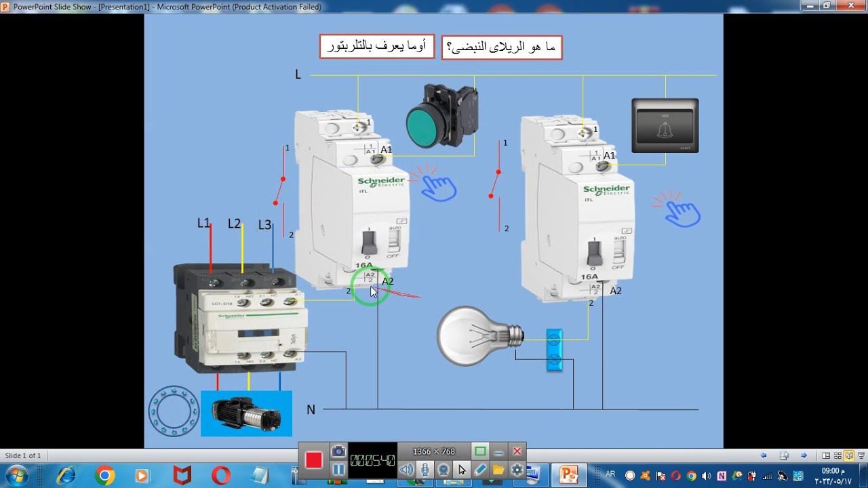
Task: Click the taskbar clock and date
Action: [x=833, y=476]
